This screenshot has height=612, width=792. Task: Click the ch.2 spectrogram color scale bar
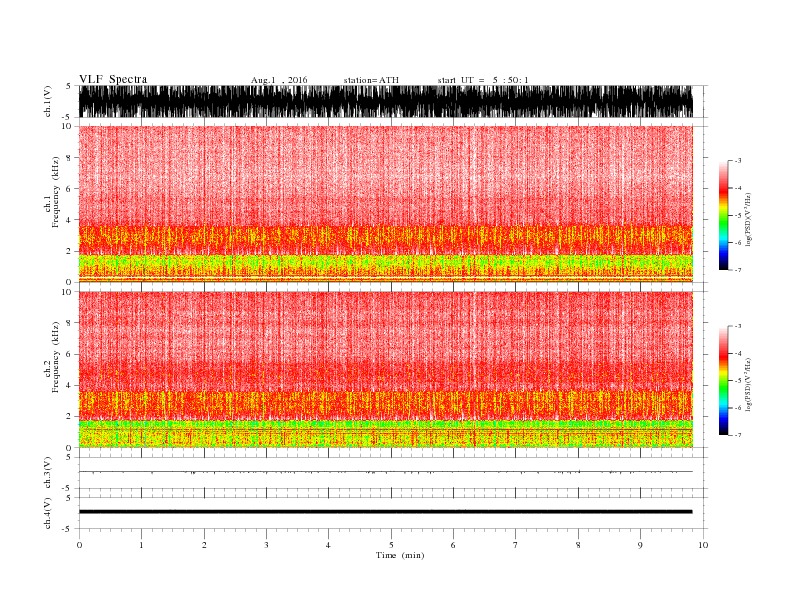click(x=723, y=381)
